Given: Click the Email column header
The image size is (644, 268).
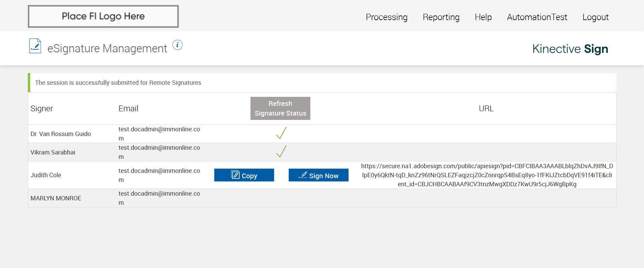Looking at the screenshot, I should click(x=128, y=109).
